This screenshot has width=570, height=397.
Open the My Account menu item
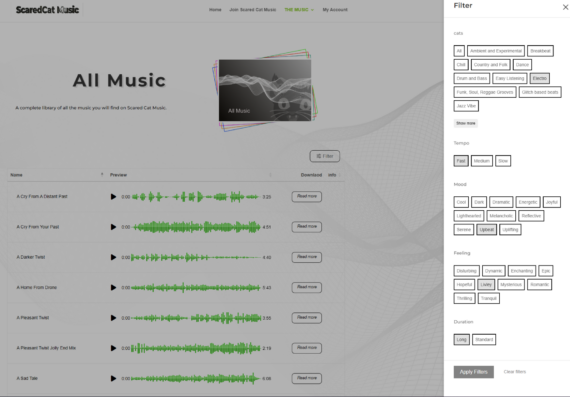[x=335, y=10]
